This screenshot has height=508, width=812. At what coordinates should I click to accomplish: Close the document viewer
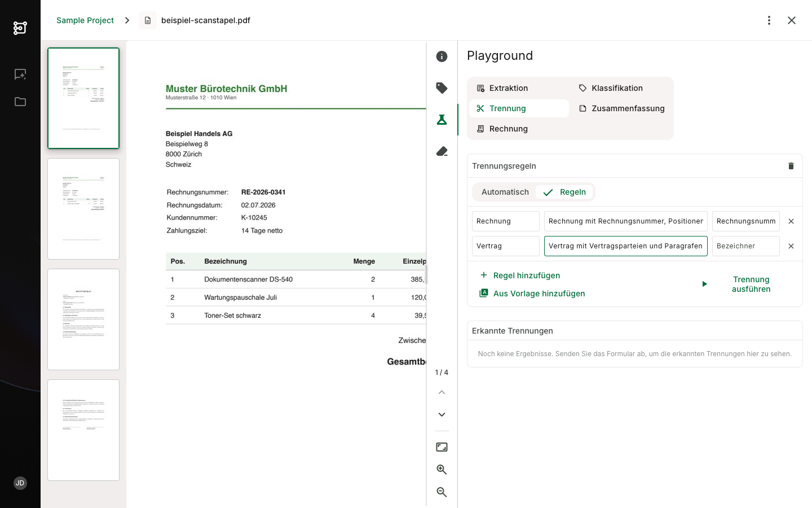click(x=792, y=20)
